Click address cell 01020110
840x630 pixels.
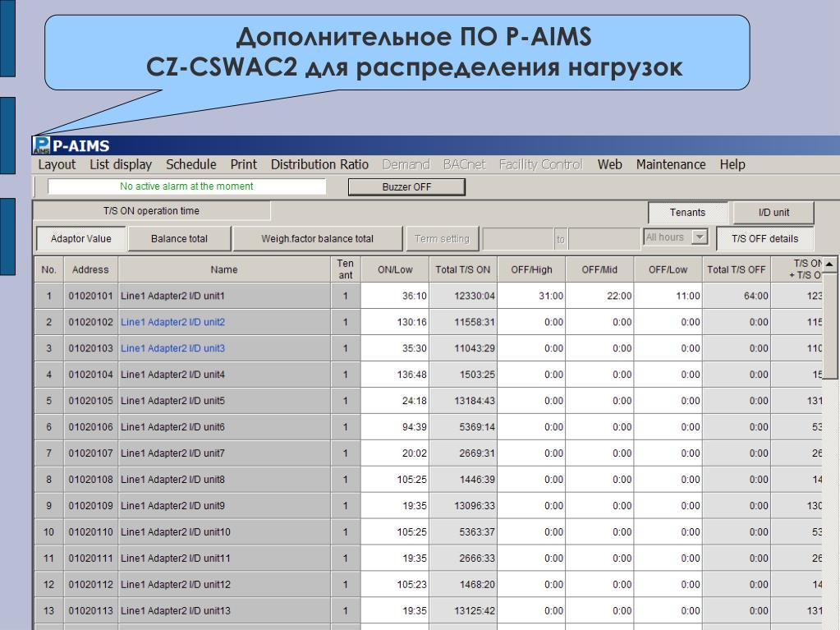[x=90, y=532]
